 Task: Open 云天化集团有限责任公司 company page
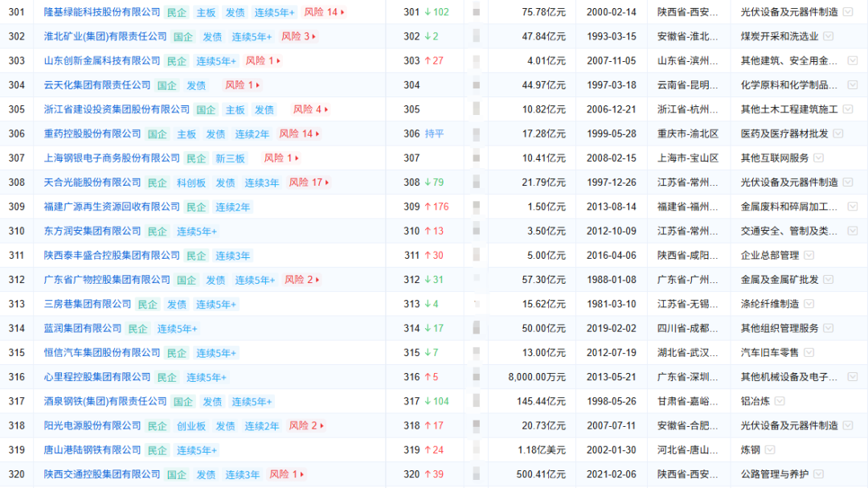97,85
